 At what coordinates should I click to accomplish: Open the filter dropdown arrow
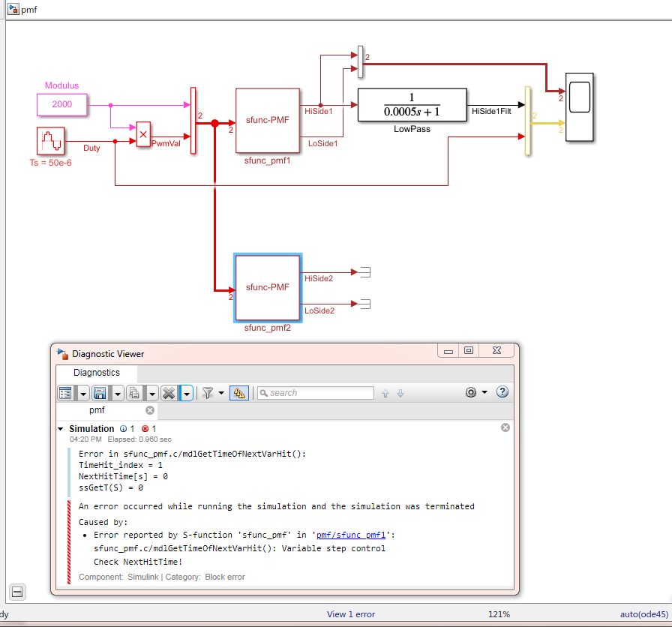click(221, 393)
